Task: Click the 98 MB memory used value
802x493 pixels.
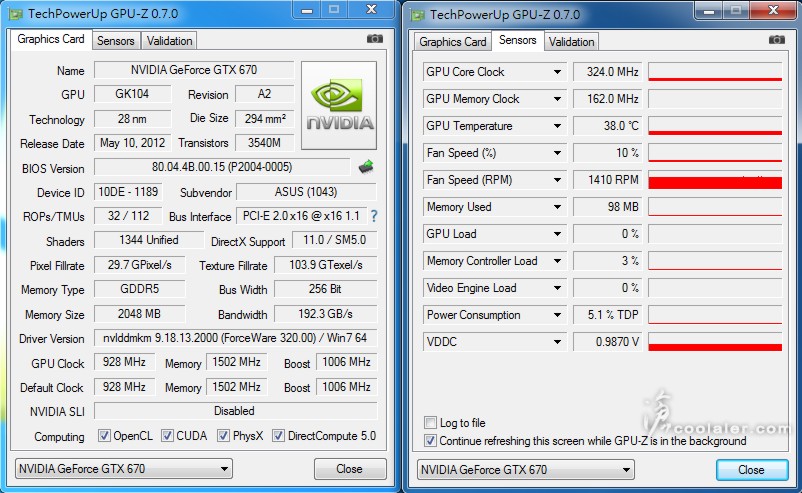Action: click(x=607, y=207)
